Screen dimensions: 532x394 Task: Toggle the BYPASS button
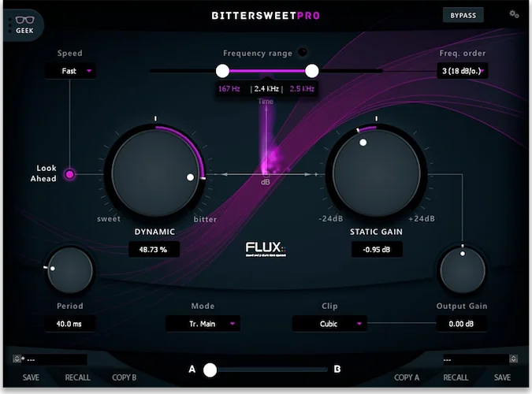point(463,15)
